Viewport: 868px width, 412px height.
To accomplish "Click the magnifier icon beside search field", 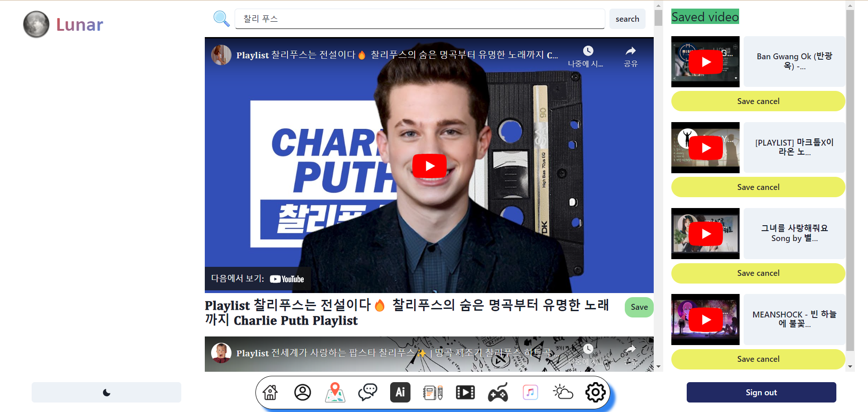I will [222, 19].
